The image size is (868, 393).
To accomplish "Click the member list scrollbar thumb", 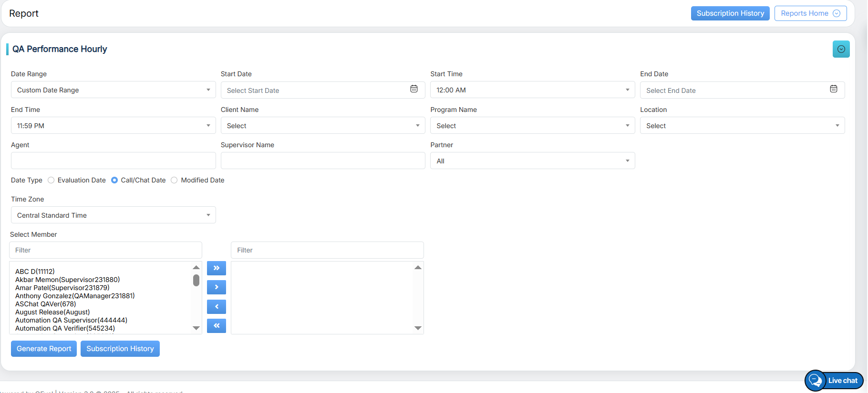I will 196,280.
